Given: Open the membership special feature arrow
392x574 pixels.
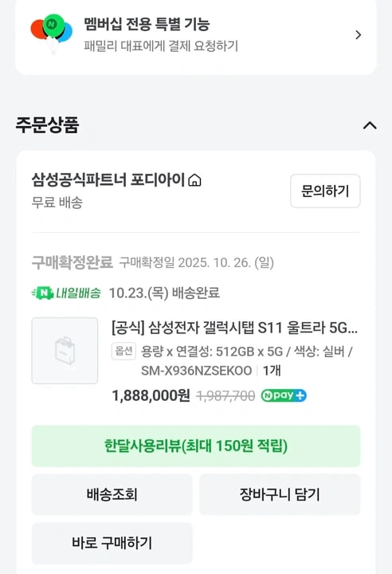Looking at the screenshot, I should coord(359,35).
